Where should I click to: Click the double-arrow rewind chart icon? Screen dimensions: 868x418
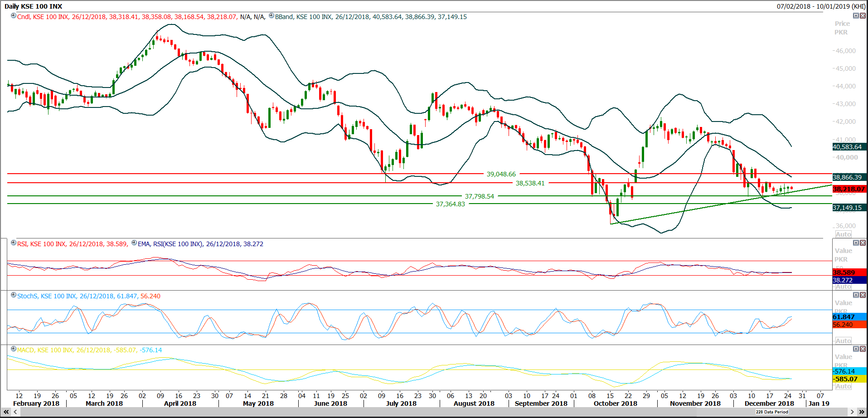(6, 412)
